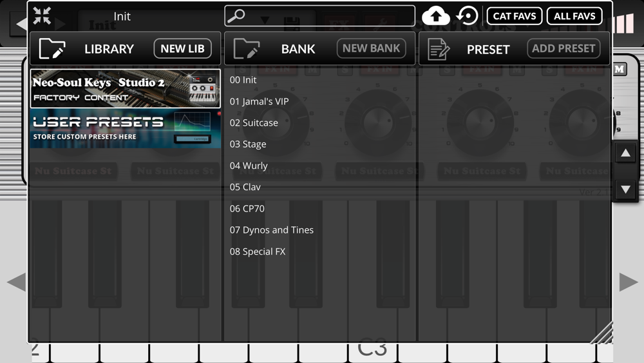The height and width of the screenshot is (363, 644).
Task: Click the NEW LIB button
Action: pos(182,48)
